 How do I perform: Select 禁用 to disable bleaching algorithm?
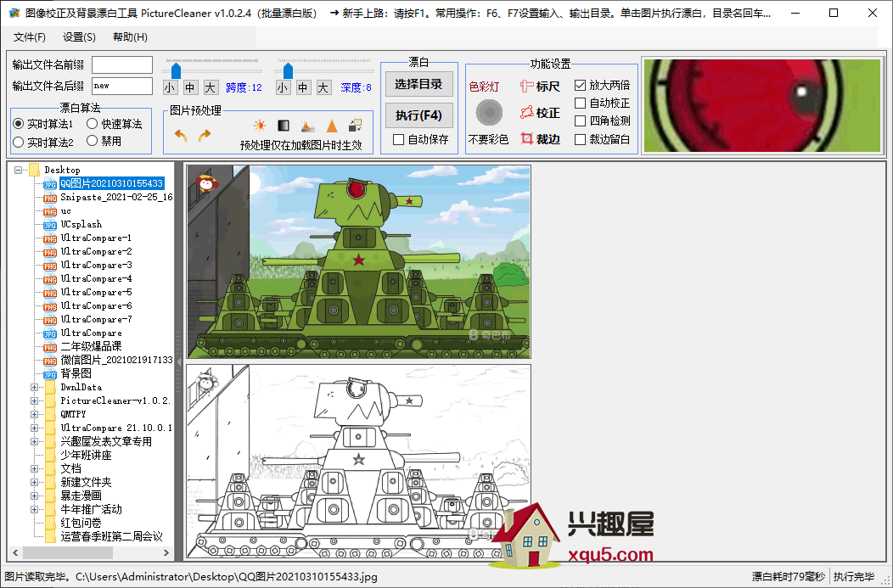tap(104, 141)
